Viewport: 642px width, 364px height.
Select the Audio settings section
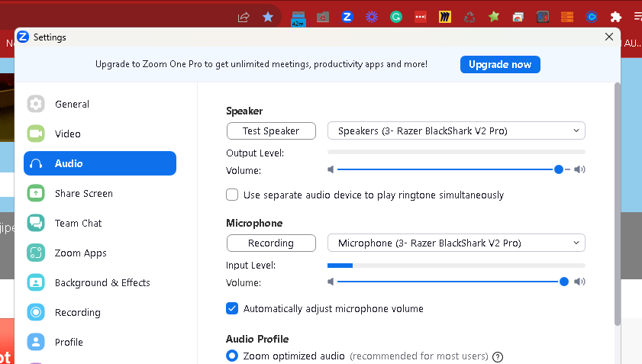[x=100, y=163]
